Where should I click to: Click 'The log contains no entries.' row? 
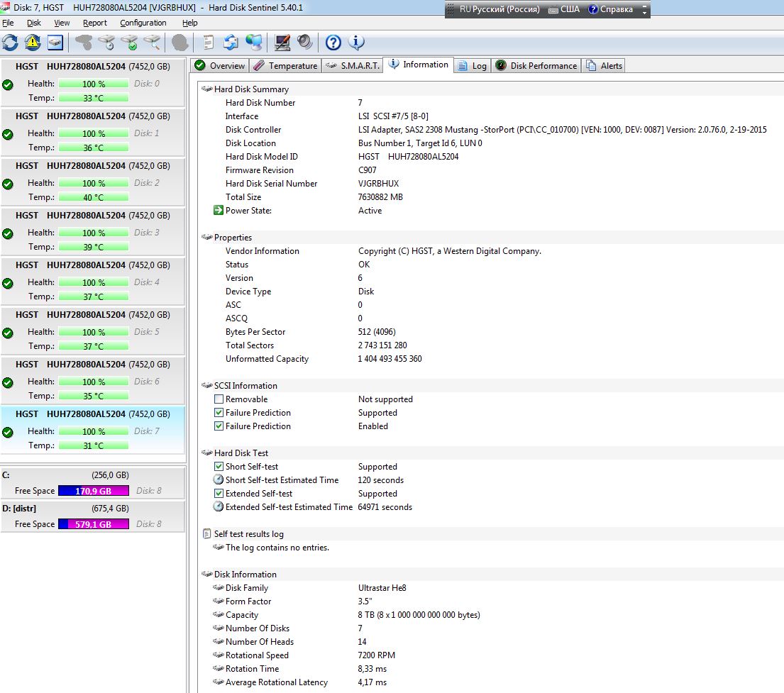(277, 548)
